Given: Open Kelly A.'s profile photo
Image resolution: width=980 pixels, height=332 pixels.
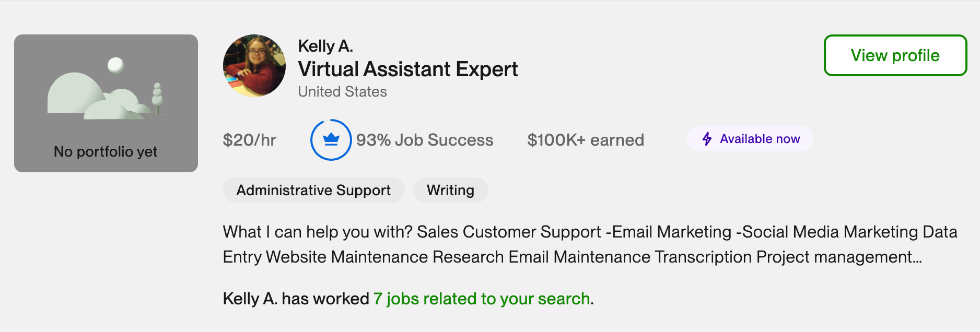Looking at the screenshot, I should (x=254, y=66).
